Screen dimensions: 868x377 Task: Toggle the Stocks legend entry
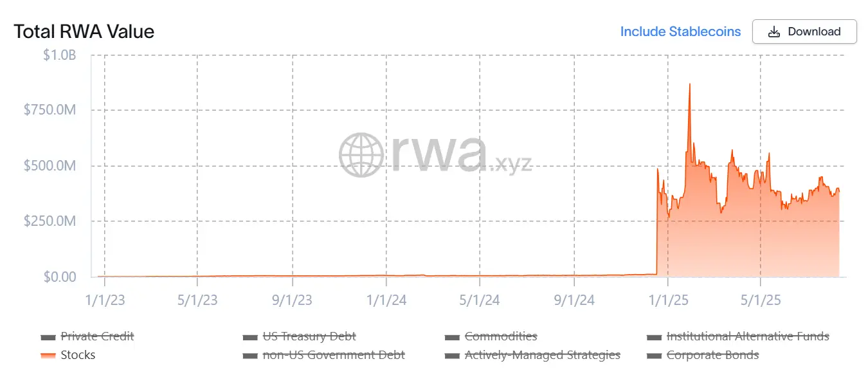78,355
